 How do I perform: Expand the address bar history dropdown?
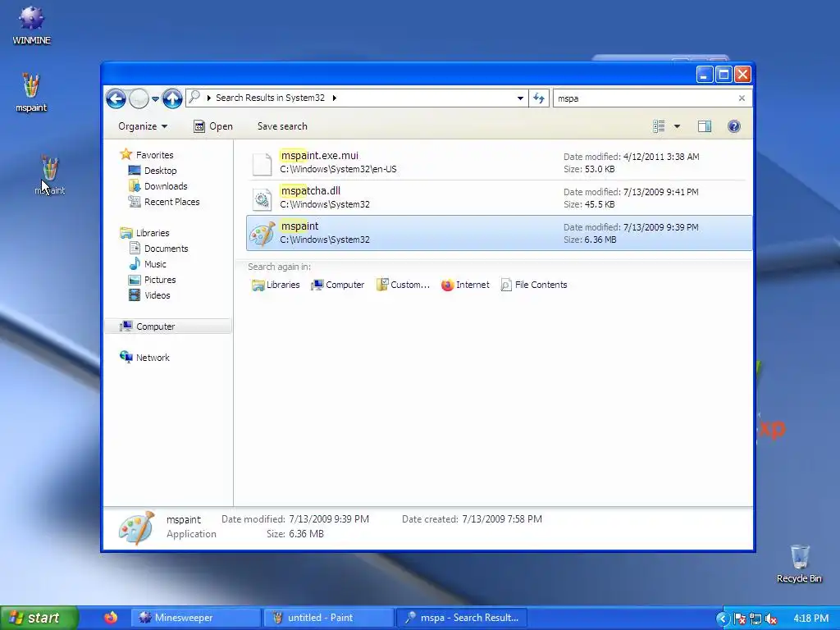[x=520, y=98]
